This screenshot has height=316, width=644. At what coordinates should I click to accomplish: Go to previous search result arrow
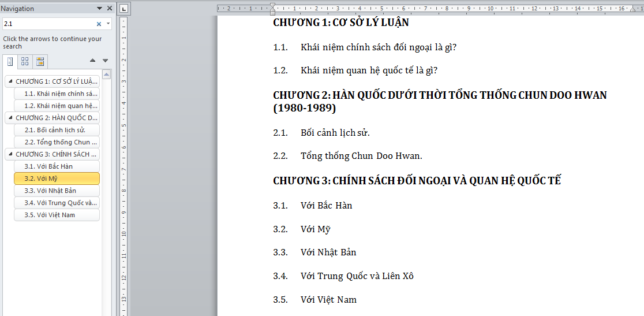(92, 61)
